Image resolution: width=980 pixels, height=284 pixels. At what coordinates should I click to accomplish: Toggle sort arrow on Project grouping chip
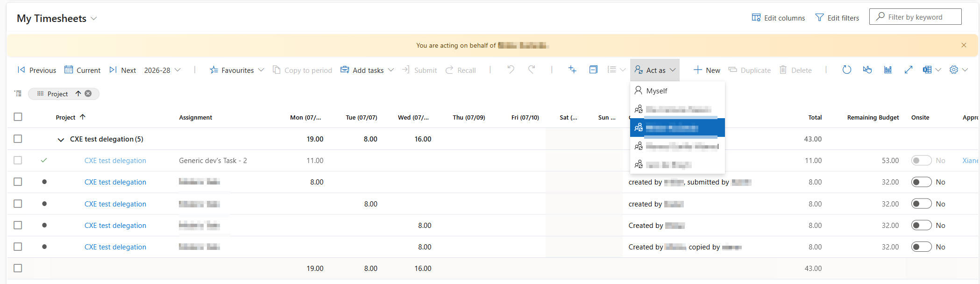(78, 93)
